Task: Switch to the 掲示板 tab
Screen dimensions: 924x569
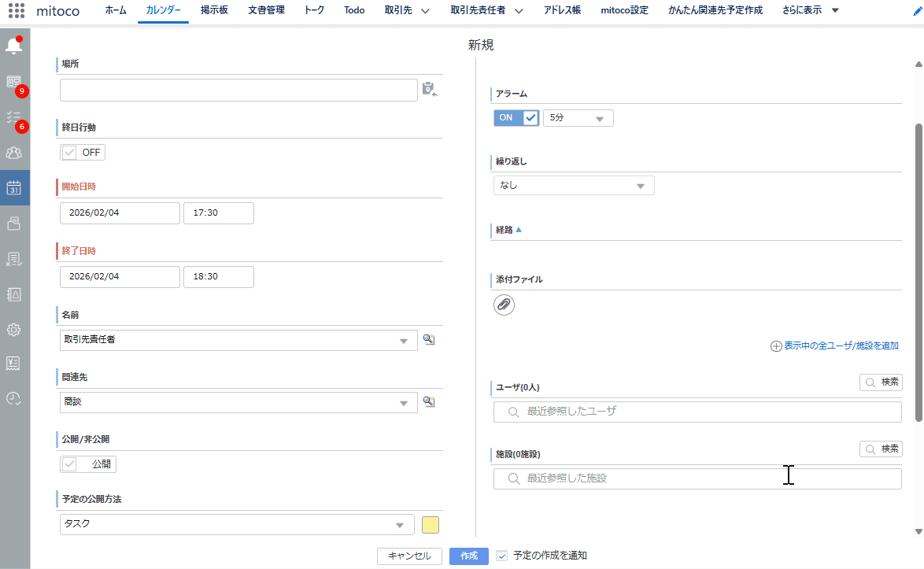Action: coord(214,10)
